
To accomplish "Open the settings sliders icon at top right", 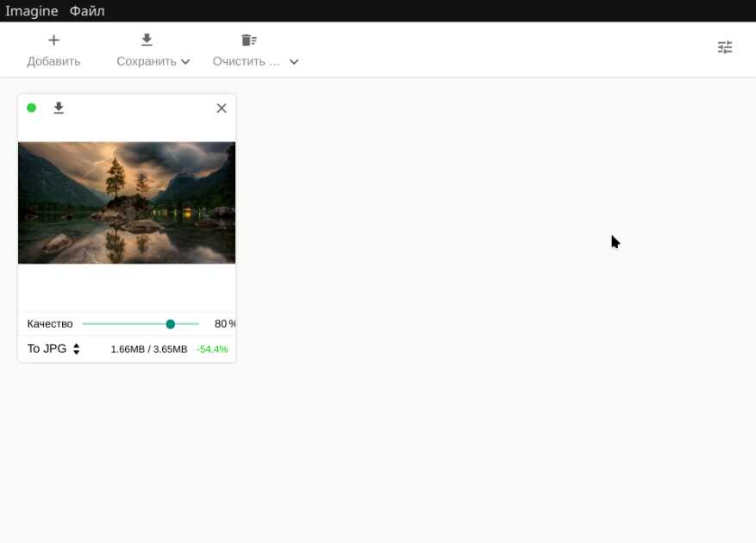I will (725, 47).
